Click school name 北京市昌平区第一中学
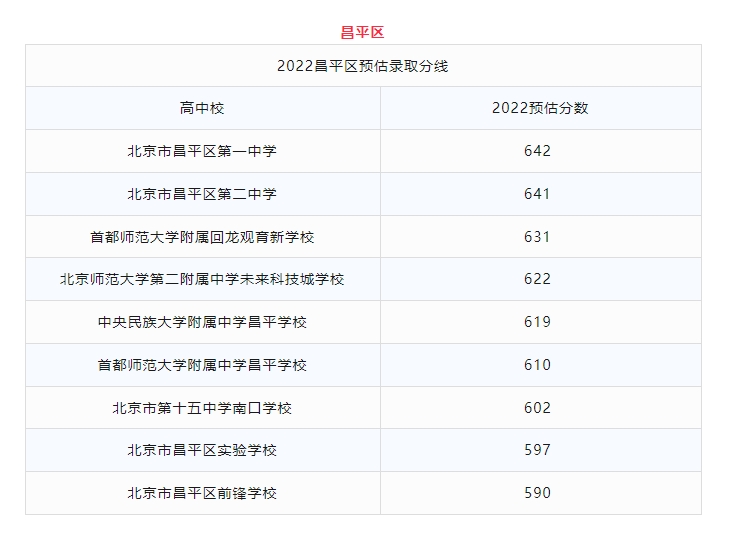 tap(202, 151)
